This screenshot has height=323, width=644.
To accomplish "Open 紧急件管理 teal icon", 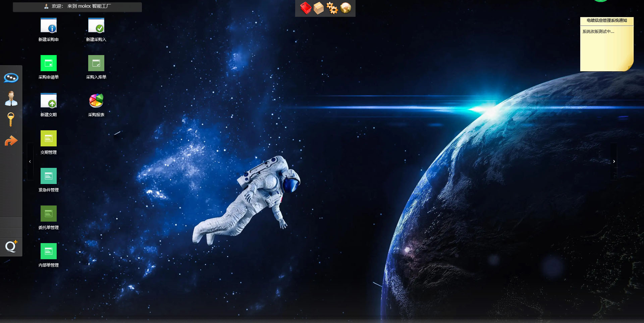I will 49,176.
